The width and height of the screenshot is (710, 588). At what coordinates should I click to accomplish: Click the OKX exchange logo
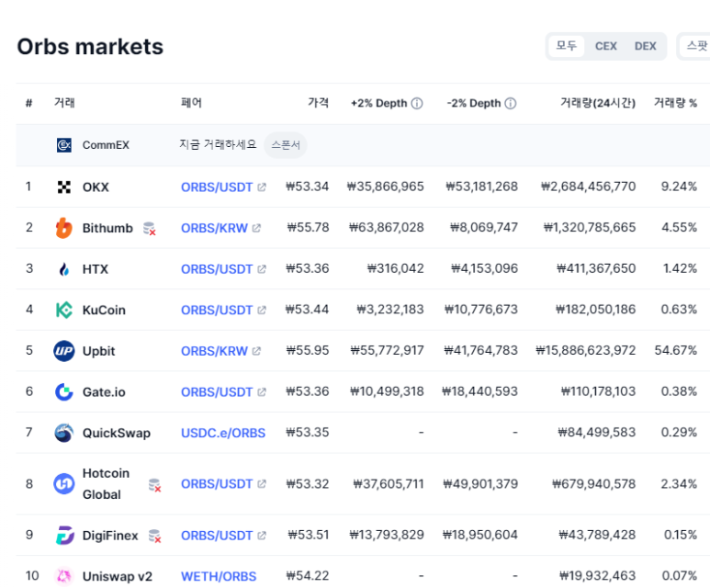pyautogui.click(x=64, y=187)
